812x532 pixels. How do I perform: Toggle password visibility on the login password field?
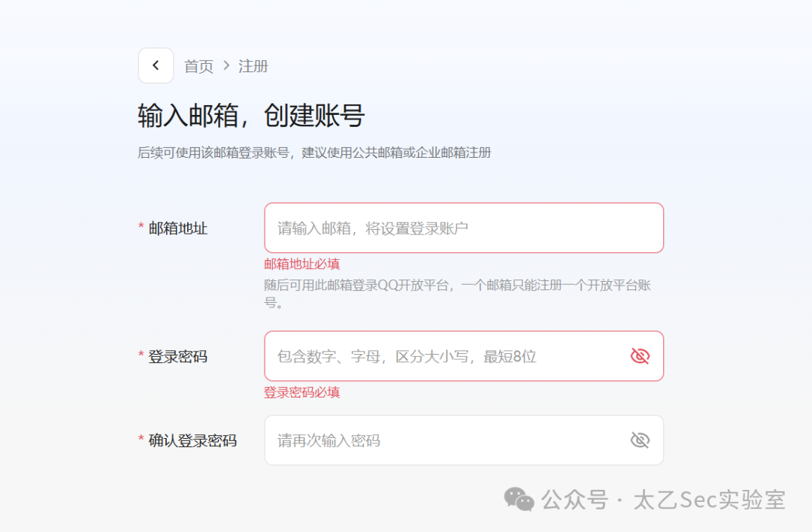(x=638, y=355)
